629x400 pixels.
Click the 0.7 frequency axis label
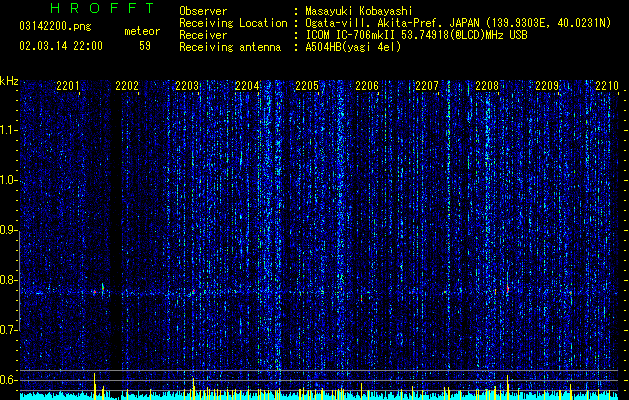9,330
